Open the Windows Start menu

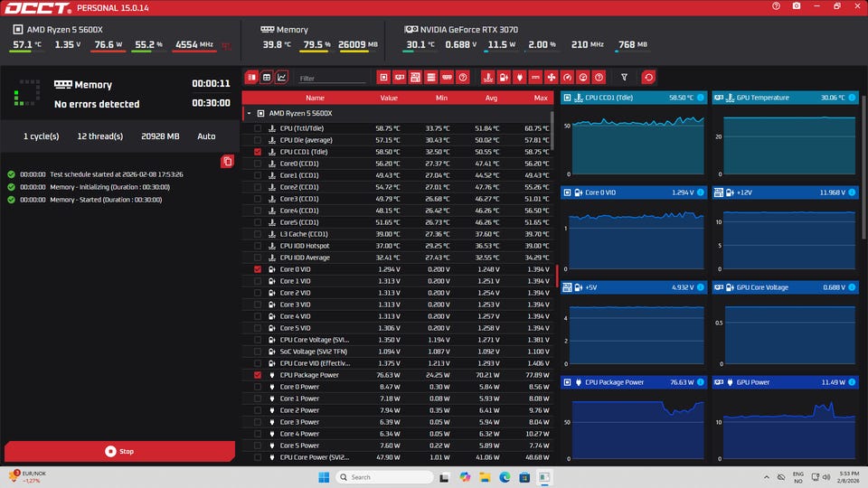coord(324,477)
